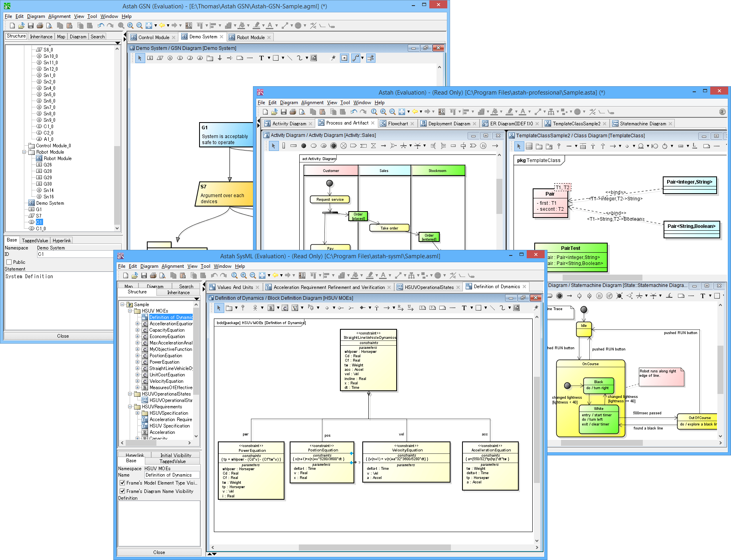Image resolution: width=731 pixels, height=560 pixels.
Task: Click text color A in Astah Professional toolbar
Action: (x=523, y=112)
